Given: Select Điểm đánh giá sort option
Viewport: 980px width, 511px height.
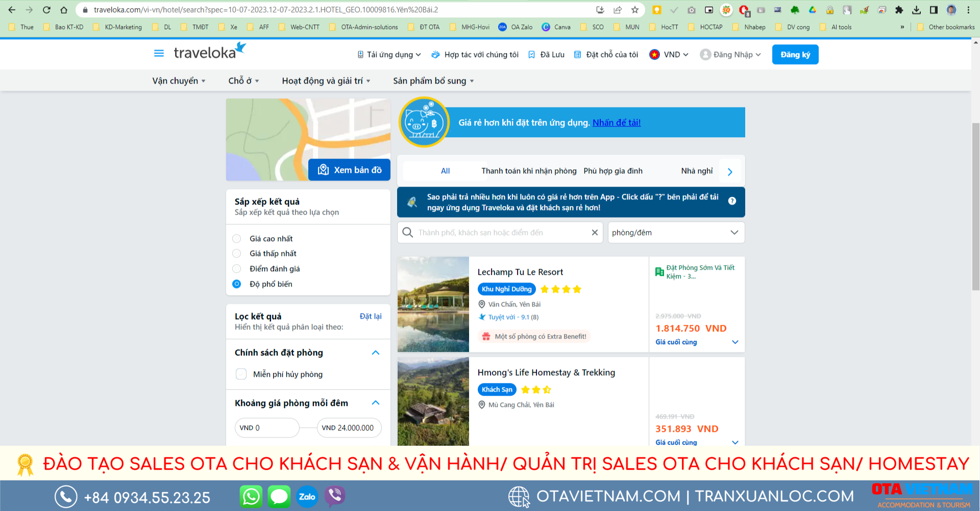Looking at the screenshot, I should pos(237,269).
